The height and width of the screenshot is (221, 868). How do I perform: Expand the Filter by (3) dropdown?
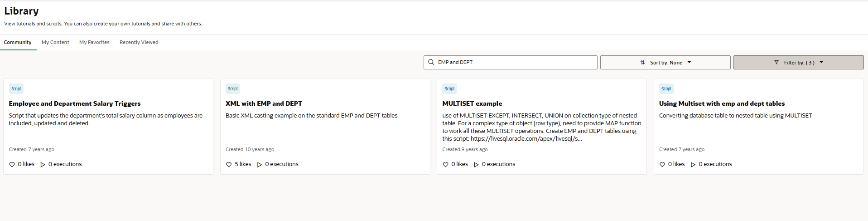799,63
